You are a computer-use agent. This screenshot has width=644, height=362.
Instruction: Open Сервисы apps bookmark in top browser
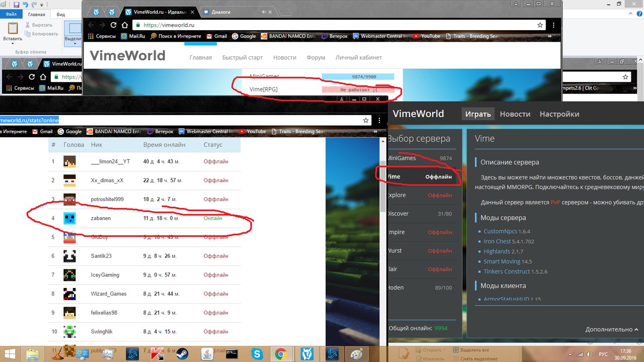tap(102, 36)
